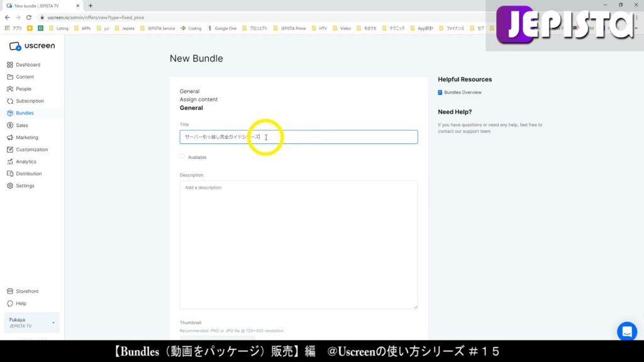Select the New bundle | JEPISTA TV tab

click(41, 6)
